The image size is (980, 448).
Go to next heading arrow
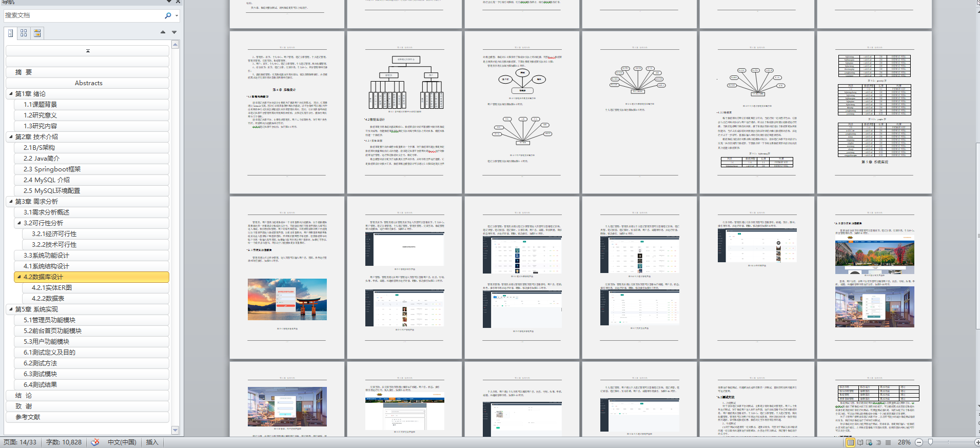(x=174, y=32)
